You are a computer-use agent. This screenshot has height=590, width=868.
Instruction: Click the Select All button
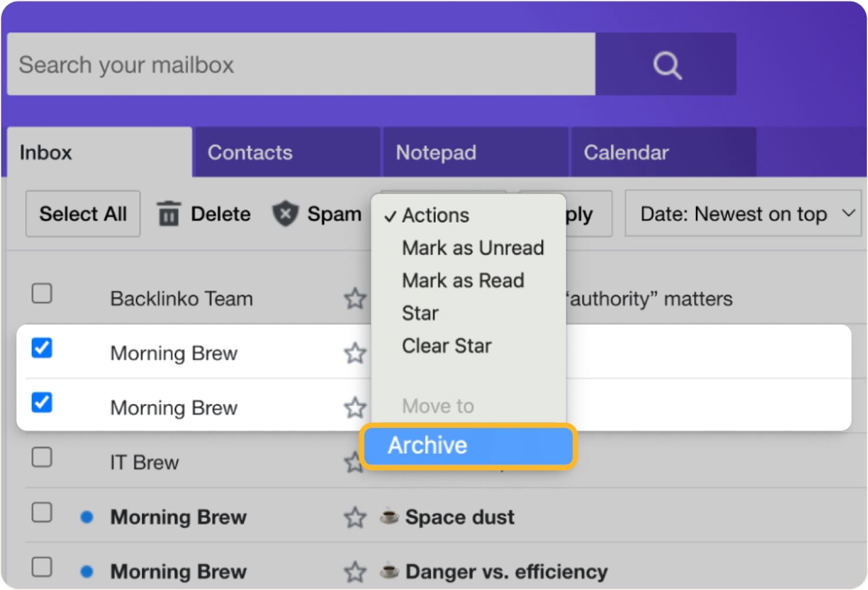pyautogui.click(x=83, y=214)
